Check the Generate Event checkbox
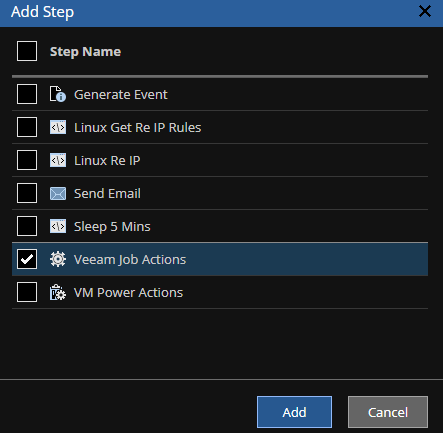This screenshot has height=433, width=443. click(27, 94)
